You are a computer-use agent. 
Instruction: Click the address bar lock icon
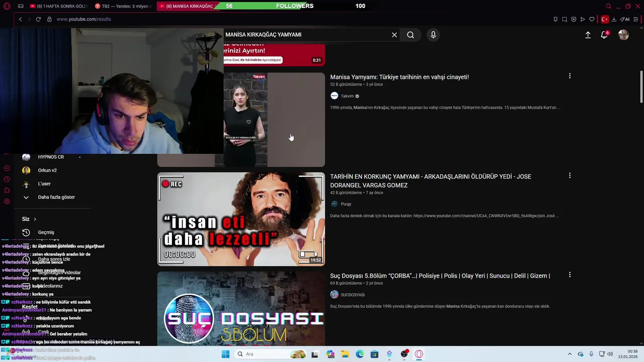pos(49,19)
